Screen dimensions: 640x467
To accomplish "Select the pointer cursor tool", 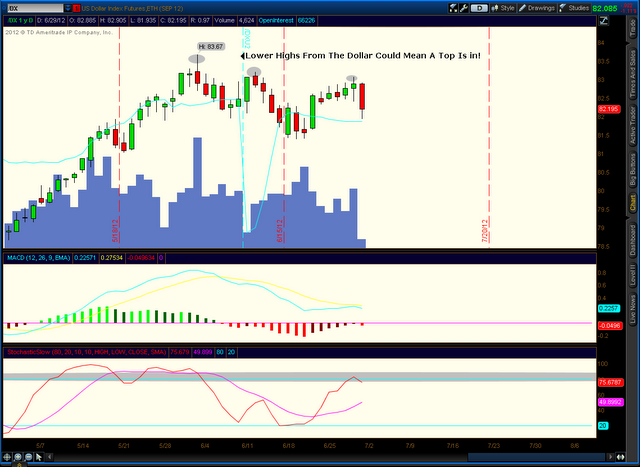I will point(39,457).
